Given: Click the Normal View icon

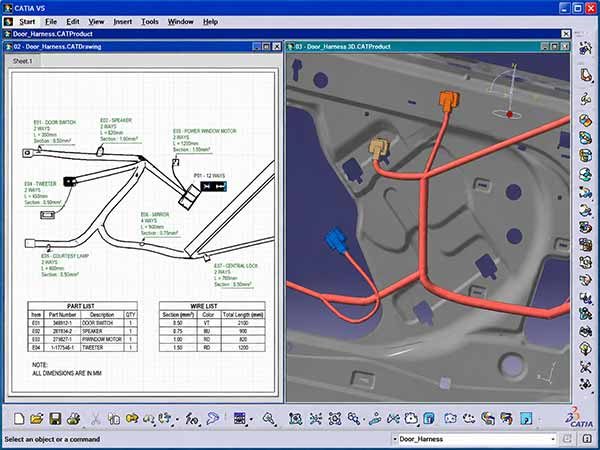Looking at the screenshot, I should (x=375, y=419).
